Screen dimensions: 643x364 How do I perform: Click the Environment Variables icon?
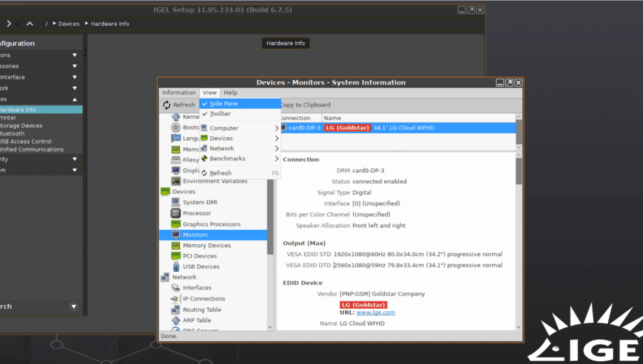pos(175,181)
